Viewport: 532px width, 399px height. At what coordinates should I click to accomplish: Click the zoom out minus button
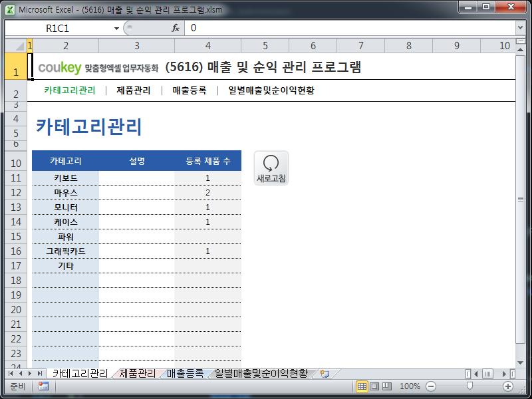(x=430, y=386)
